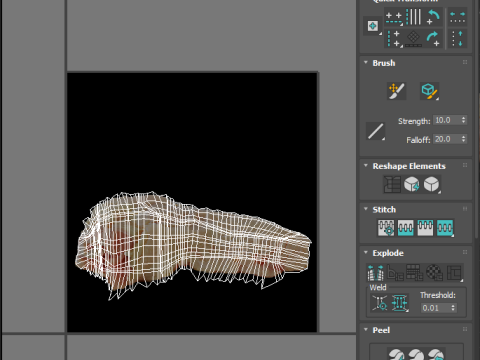Click the Falloff value field
The height and width of the screenshot is (360, 480).
pyautogui.click(x=447, y=139)
